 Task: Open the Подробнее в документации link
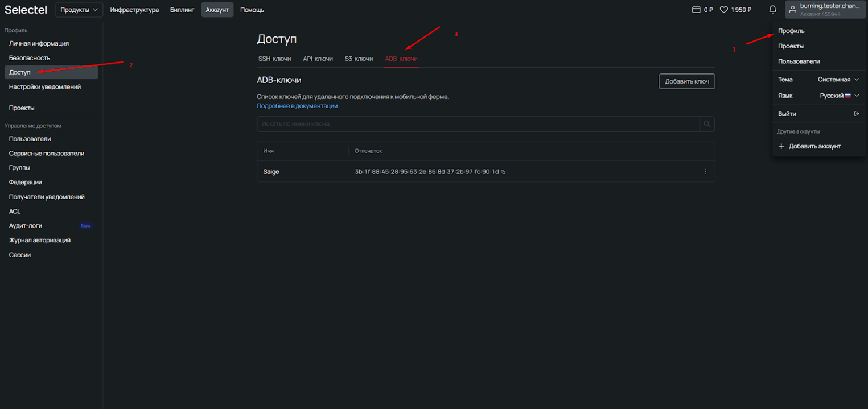click(x=297, y=106)
